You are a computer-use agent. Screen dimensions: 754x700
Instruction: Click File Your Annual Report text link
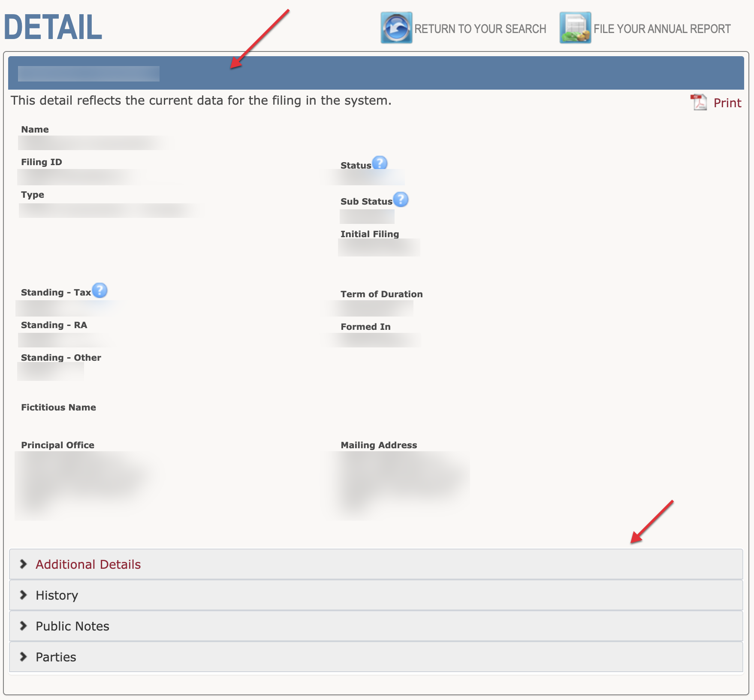(662, 29)
